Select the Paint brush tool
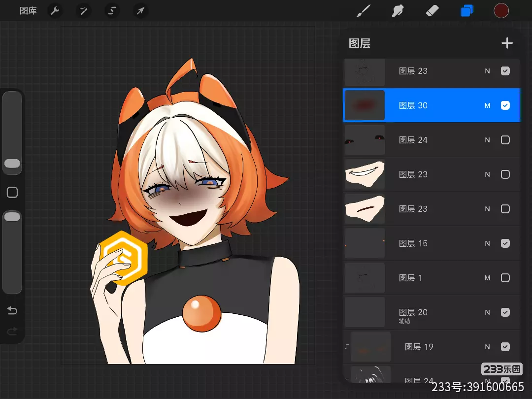 click(x=364, y=11)
